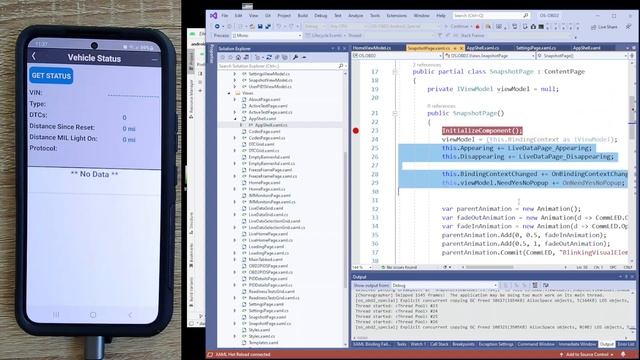
Task: Select SnapshotPage.xaml in Solution Explorer
Action: pos(267,317)
